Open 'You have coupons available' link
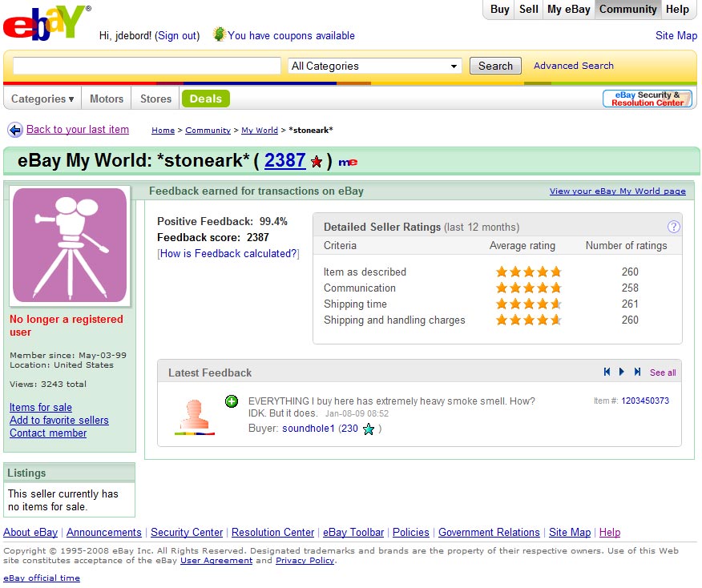The height and width of the screenshot is (588, 702). click(x=291, y=35)
